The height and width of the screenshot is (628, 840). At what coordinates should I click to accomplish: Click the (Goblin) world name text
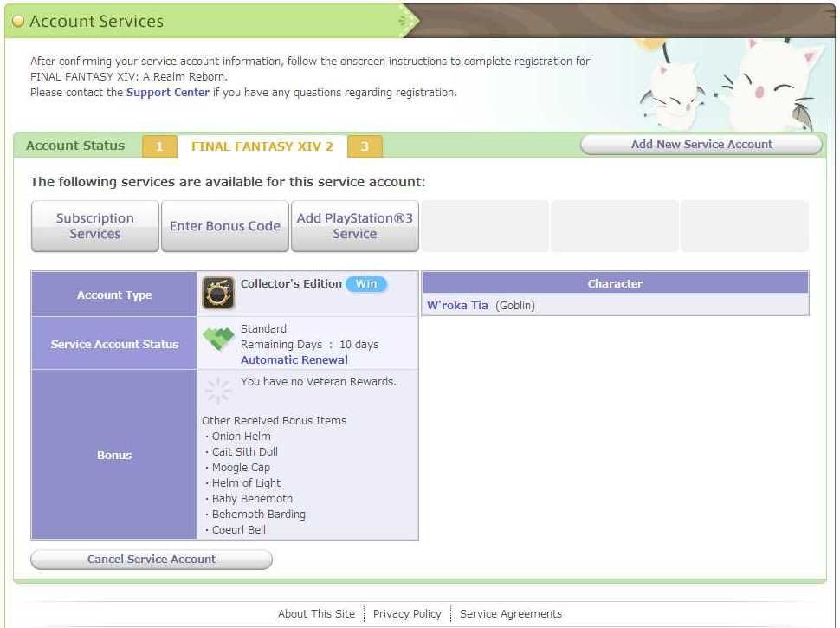point(515,306)
